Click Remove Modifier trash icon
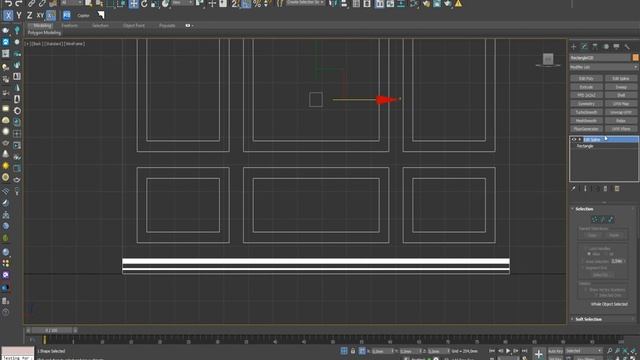The width and height of the screenshot is (640, 360). pyautogui.click(x=606, y=189)
